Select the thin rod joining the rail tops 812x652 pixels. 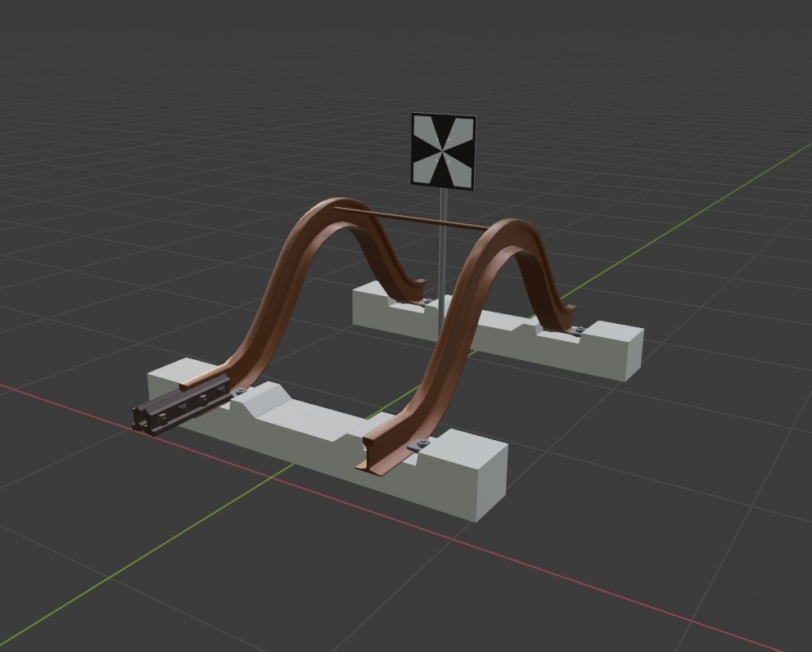click(x=413, y=219)
